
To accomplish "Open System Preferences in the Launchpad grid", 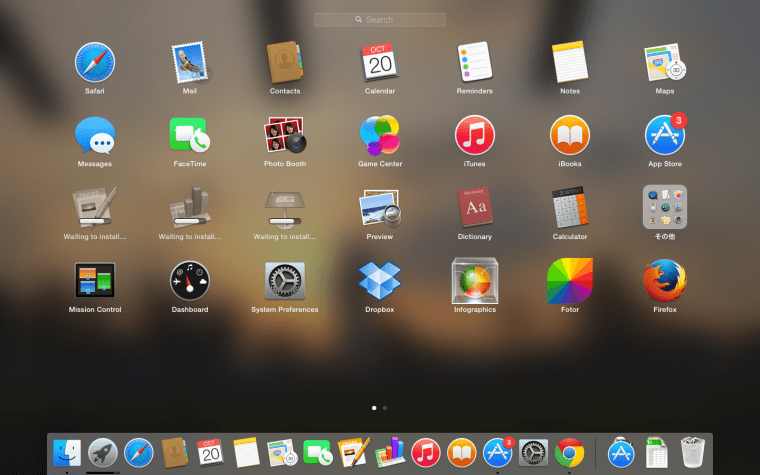I will pos(285,281).
